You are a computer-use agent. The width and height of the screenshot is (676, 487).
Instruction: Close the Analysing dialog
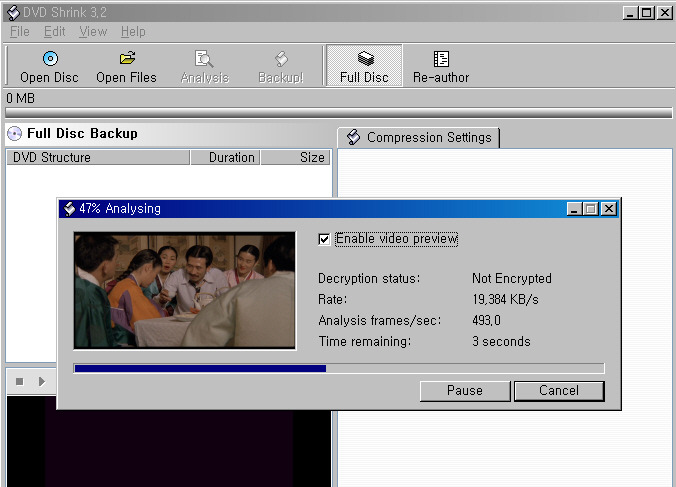[x=608, y=209]
